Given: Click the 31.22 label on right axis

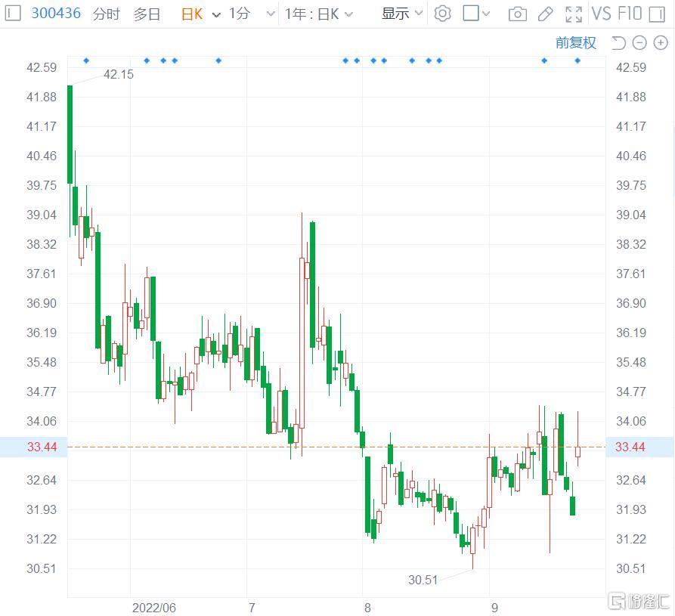Looking at the screenshot, I should pyautogui.click(x=630, y=539).
